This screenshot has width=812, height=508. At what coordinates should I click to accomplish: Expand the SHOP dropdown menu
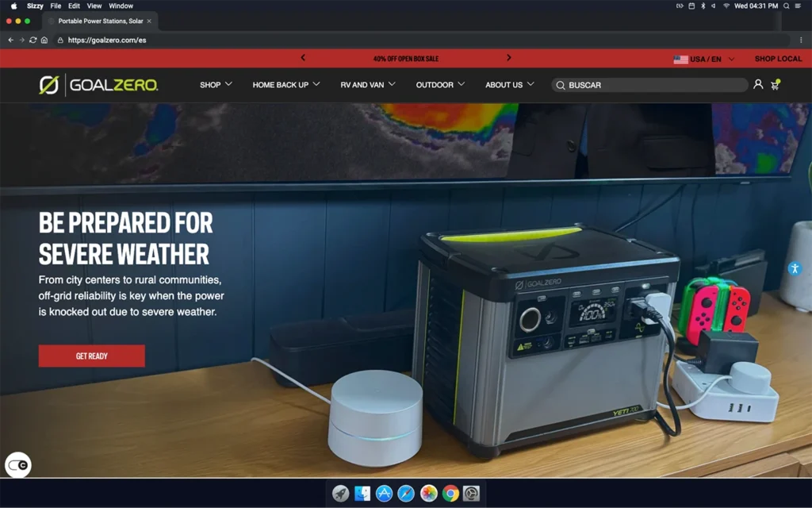(x=216, y=85)
